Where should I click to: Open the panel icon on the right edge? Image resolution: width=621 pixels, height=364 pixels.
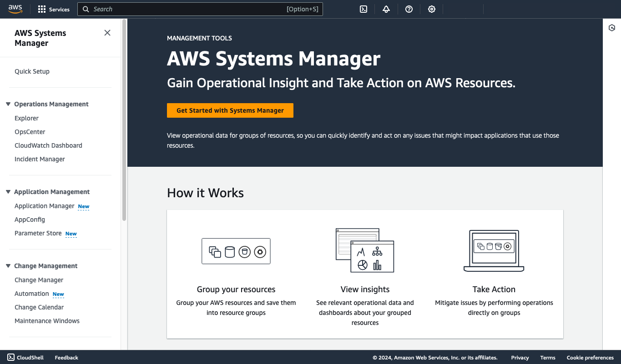[x=611, y=28]
